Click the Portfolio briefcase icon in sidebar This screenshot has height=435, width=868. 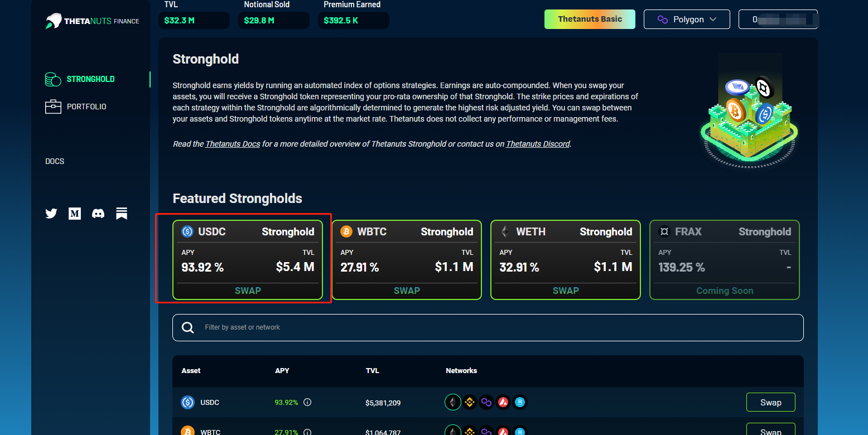[x=53, y=107]
